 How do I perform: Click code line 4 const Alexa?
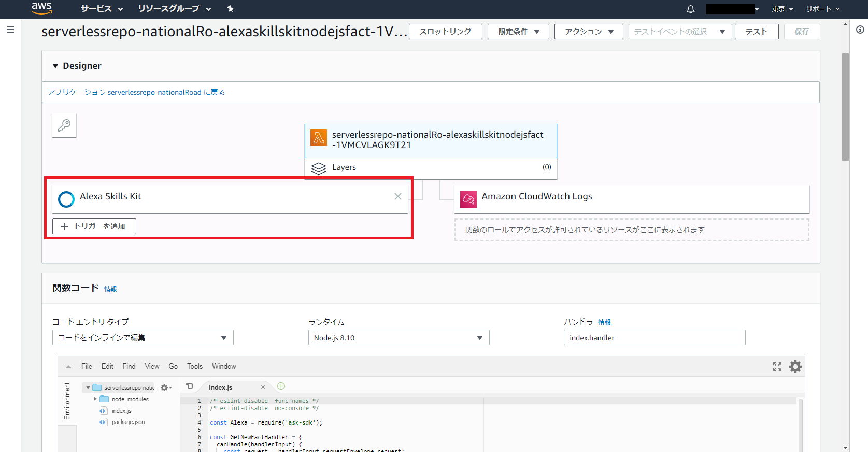coord(266,422)
